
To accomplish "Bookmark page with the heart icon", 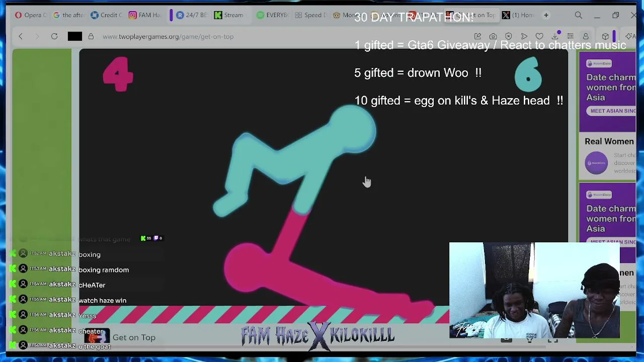I will [539, 36].
